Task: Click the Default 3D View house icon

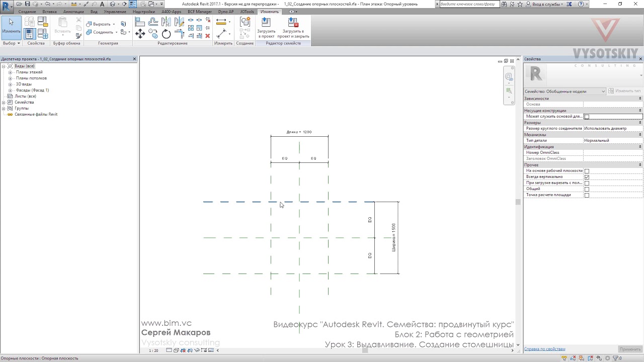Action: (113, 4)
